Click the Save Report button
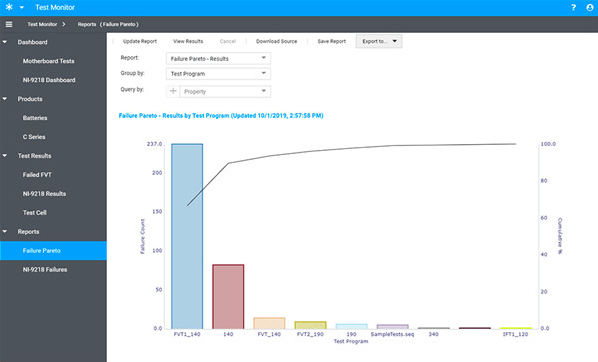 pyautogui.click(x=331, y=41)
